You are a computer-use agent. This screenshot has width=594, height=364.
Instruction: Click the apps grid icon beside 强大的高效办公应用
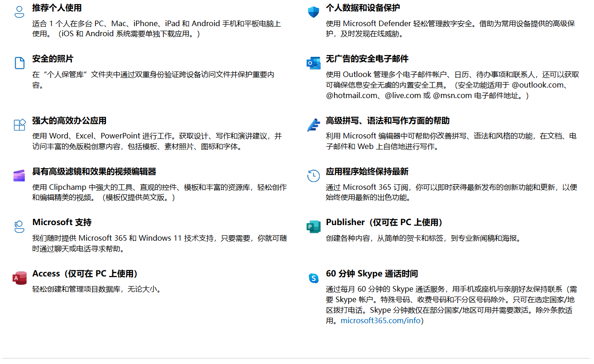19,125
